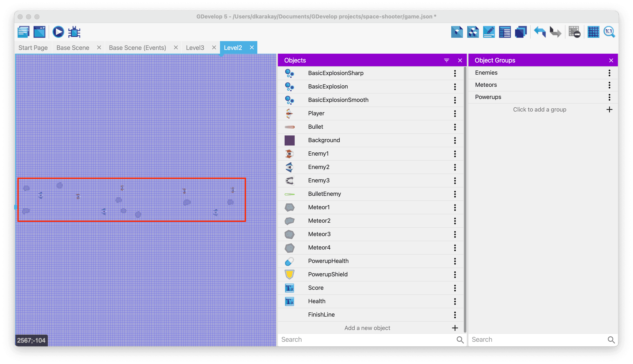Open the filter menu in Objects panel

447,60
